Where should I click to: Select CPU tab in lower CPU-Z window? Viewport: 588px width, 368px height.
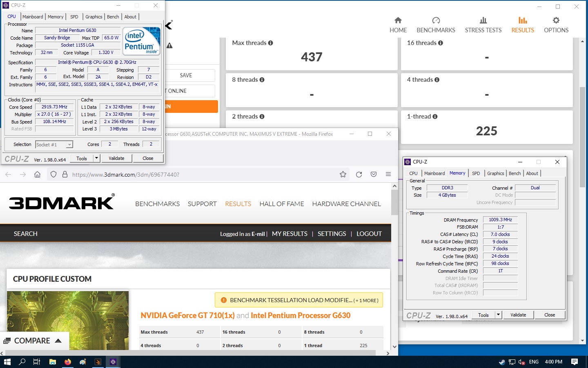click(413, 173)
